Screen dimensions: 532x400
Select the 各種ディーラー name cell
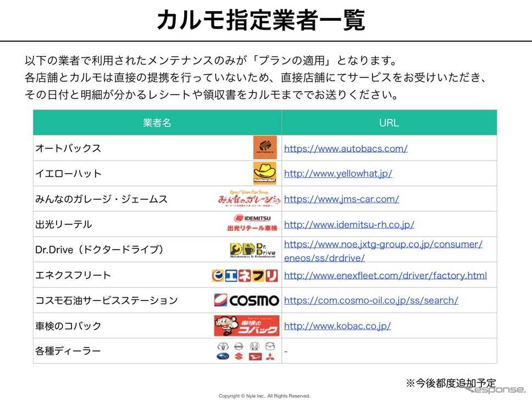click(x=157, y=351)
